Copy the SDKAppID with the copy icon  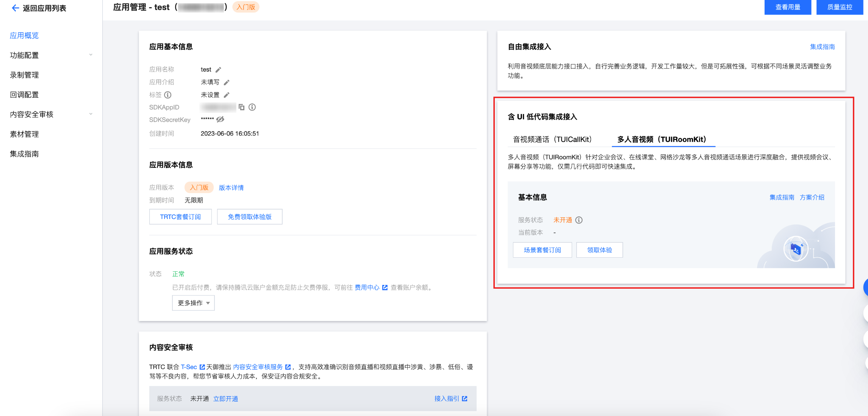click(241, 107)
